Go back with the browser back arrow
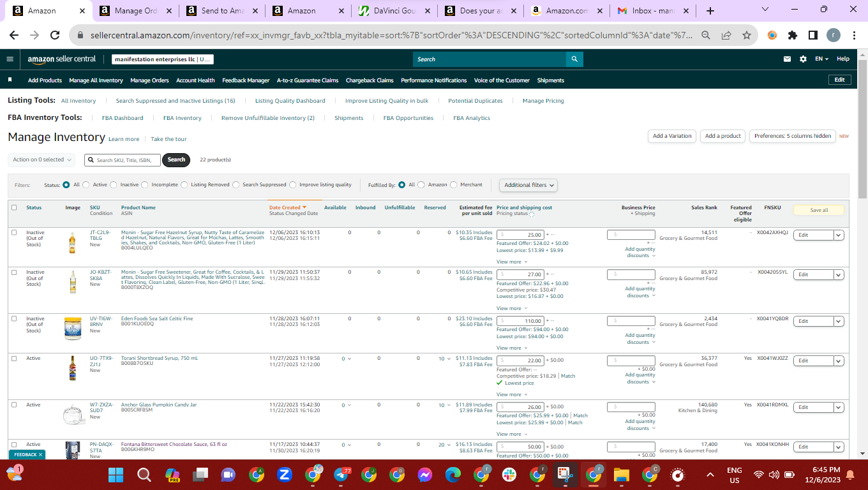The height and width of the screenshot is (490, 868). (14, 36)
